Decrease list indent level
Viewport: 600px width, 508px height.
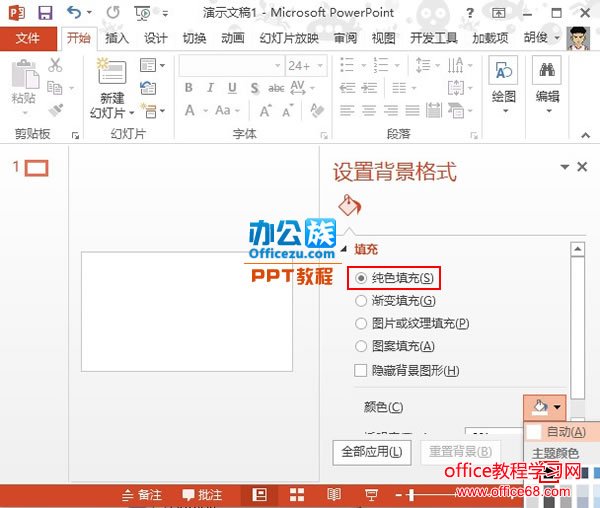(347, 88)
